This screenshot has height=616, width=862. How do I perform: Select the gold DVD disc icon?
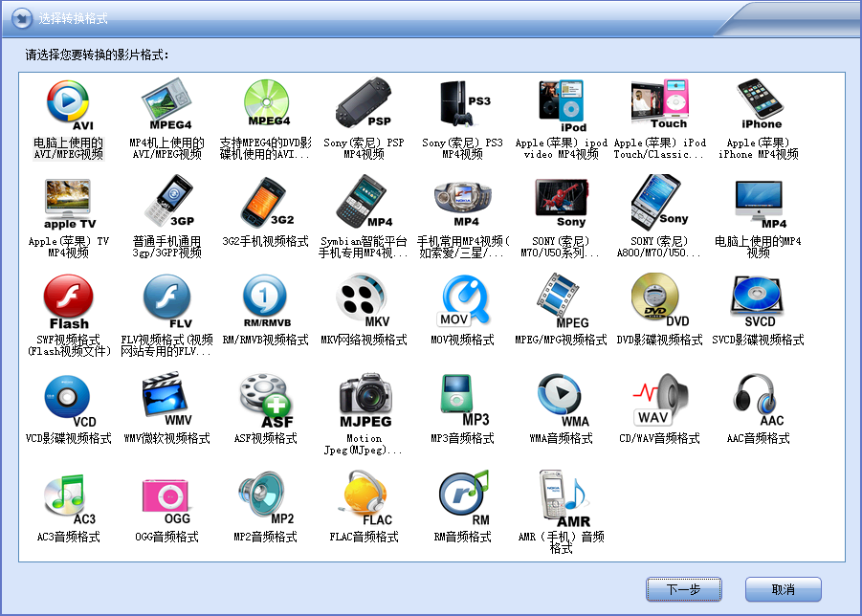click(x=660, y=299)
